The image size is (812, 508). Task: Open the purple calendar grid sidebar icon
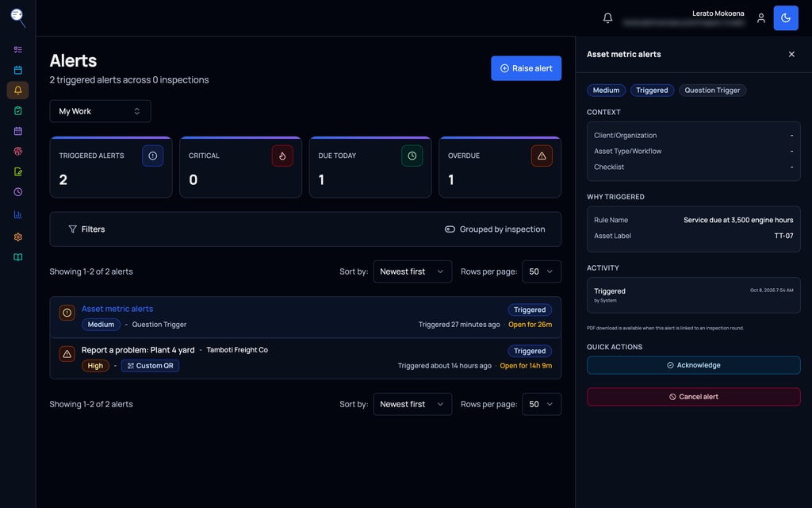pos(18,131)
